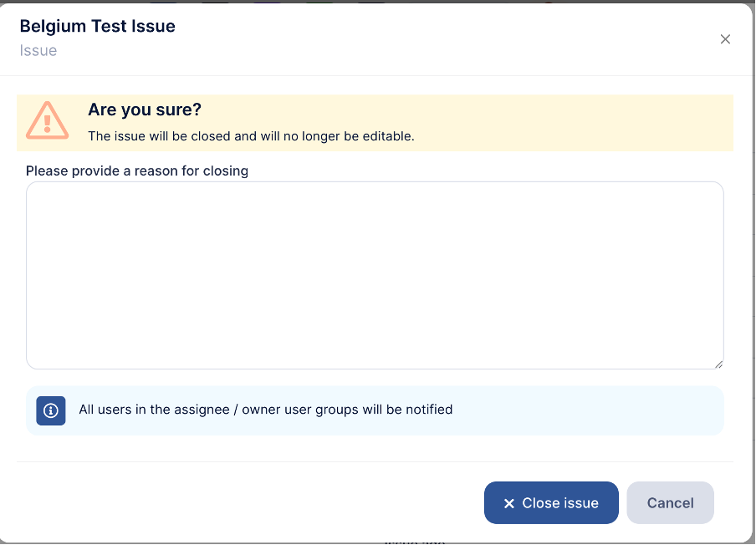Confirm by pressing the Close issue button
The width and height of the screenshot is (756, 545).
[551, 503]
